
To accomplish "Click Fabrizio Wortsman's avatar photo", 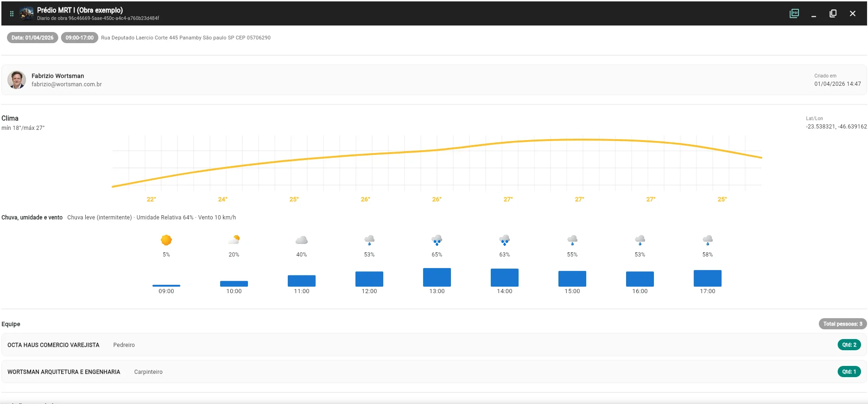I will 17,80.
